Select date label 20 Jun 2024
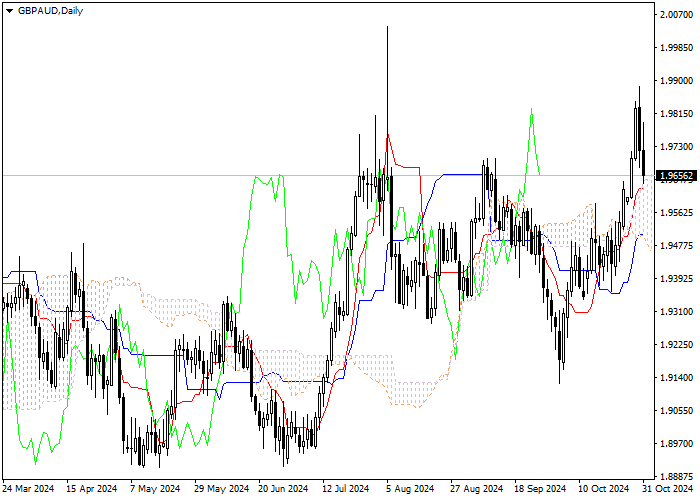The image size is (700, 500). click(x=283, y=489)
